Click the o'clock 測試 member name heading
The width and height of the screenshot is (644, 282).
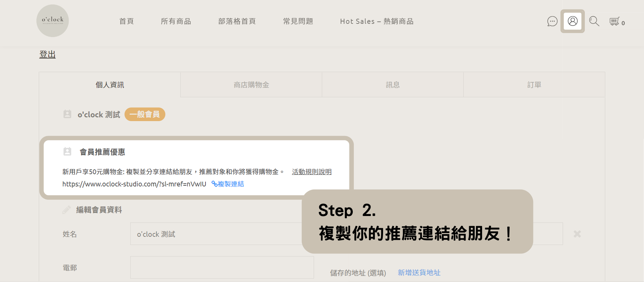tap(99, 115)
